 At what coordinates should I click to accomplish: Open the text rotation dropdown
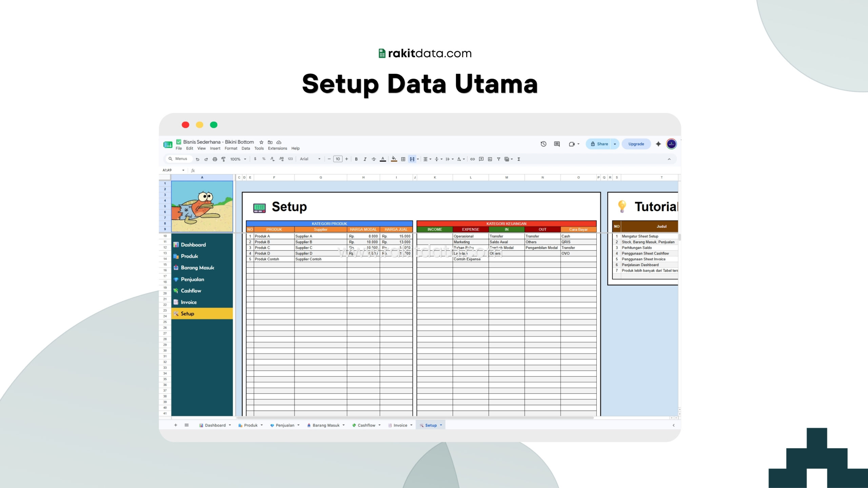[461, 159]
